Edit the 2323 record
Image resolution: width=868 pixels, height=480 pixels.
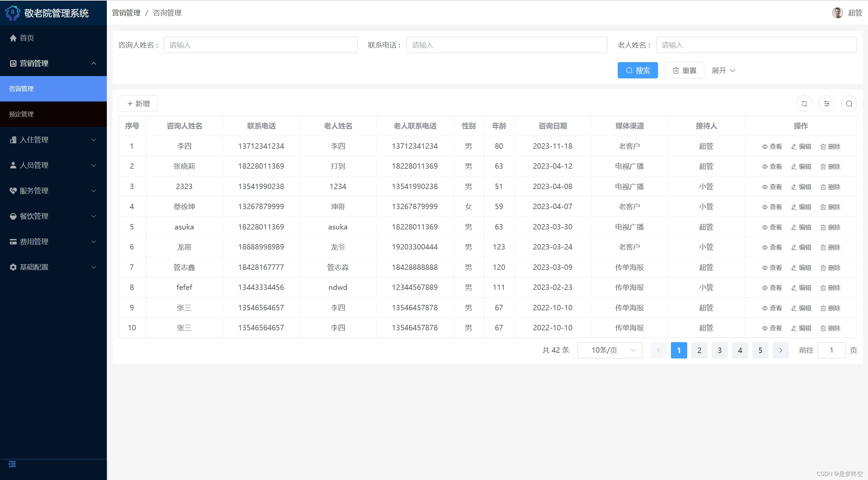click(x=801, y=187)
